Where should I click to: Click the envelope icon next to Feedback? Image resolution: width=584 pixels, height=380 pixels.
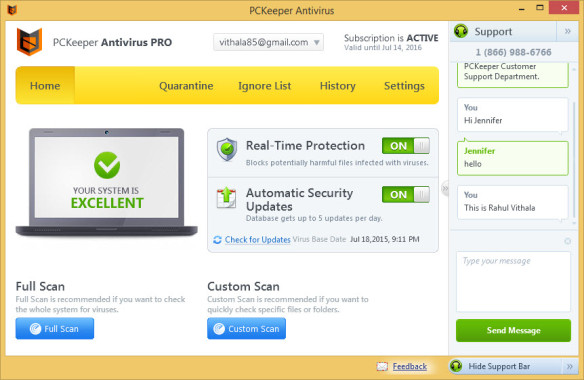(x=382, y=366)
